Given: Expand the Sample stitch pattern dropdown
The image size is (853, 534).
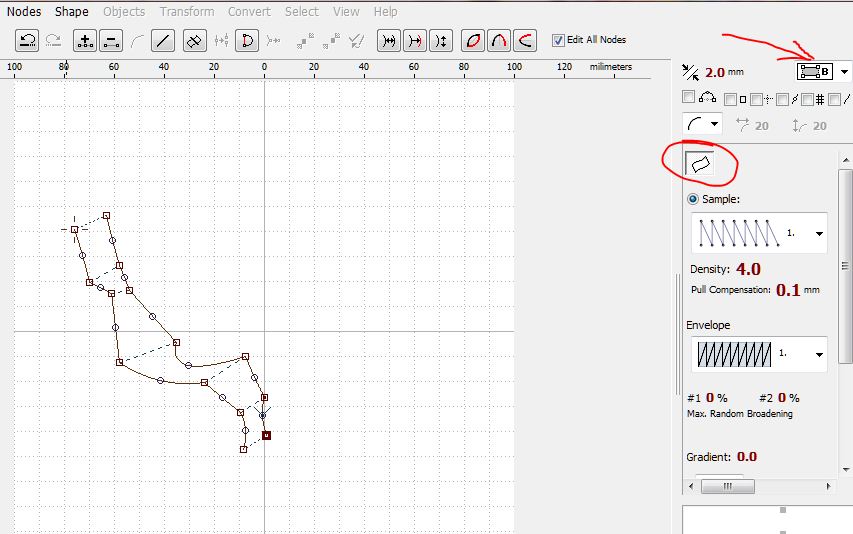Looking at the screenshot, I should (819, 234).
